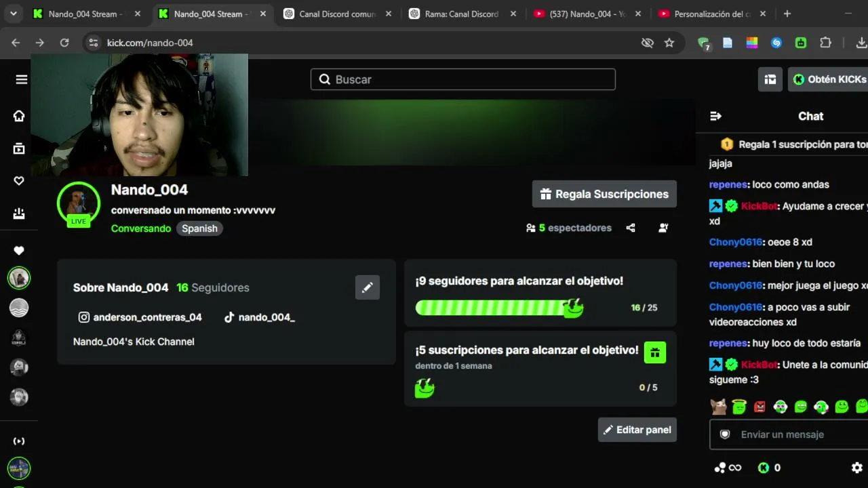Image resolution: width=868 pixels, height=488 pixels.
Task: Open the extensions puzzle menu
Action: coord(825,43)
